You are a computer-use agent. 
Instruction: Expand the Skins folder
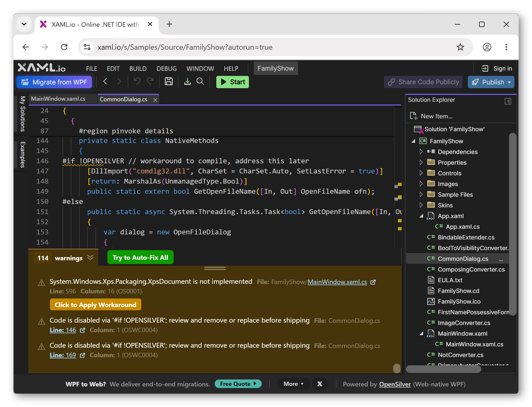(x=421, y=205)
